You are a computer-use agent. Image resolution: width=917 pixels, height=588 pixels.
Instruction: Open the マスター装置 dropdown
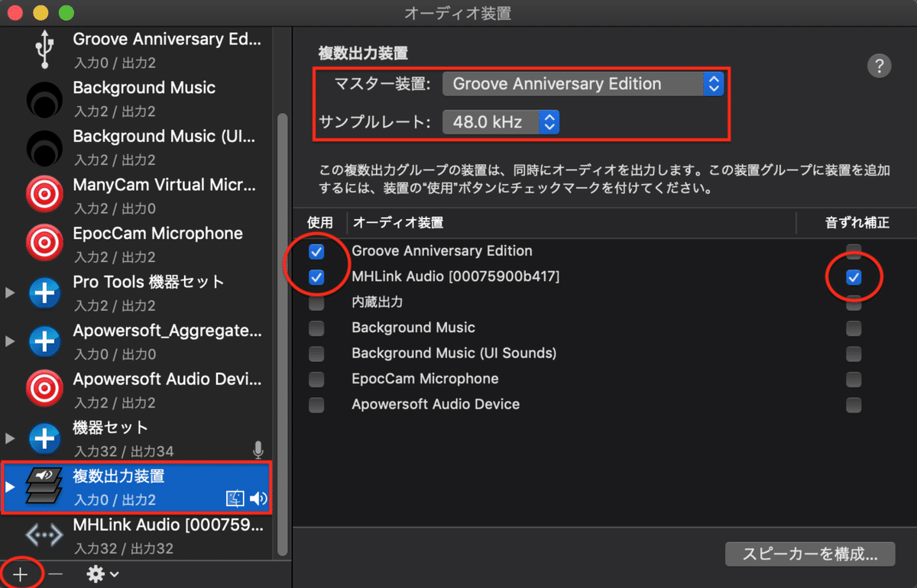(x=583, y=84)
